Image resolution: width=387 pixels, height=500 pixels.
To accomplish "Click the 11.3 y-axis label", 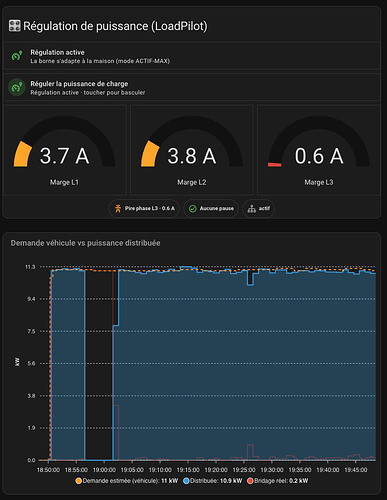I will [30, 267].
